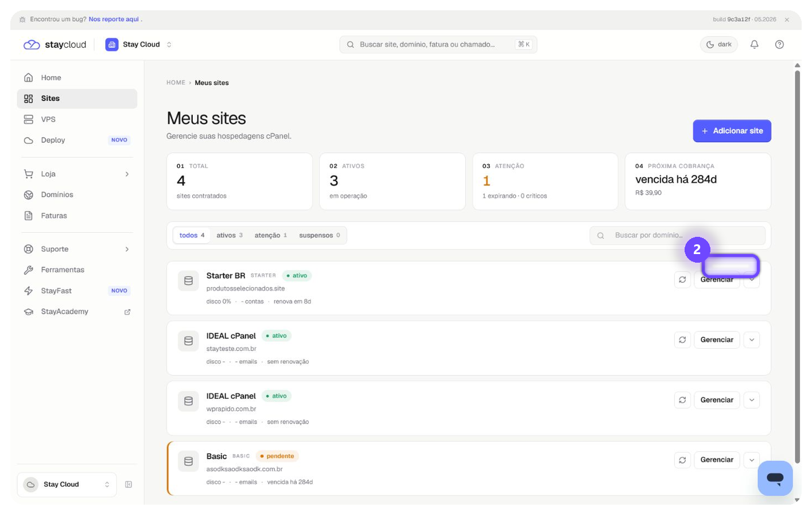Viewport: 812px width, 515px height.
Task: Click the Adicionar site button
Action: tap(732, 131)
